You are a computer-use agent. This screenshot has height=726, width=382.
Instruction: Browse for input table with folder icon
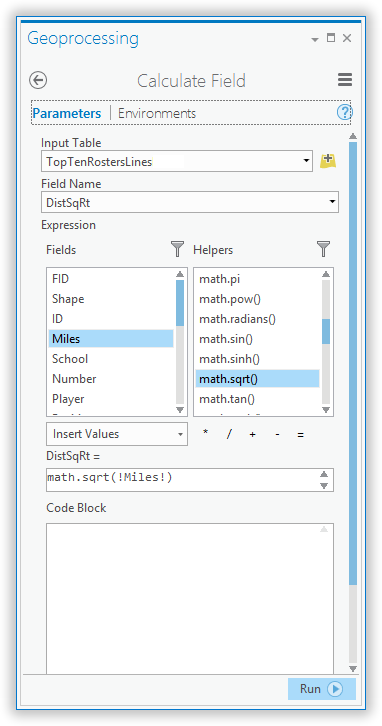(x=328, y=161)
